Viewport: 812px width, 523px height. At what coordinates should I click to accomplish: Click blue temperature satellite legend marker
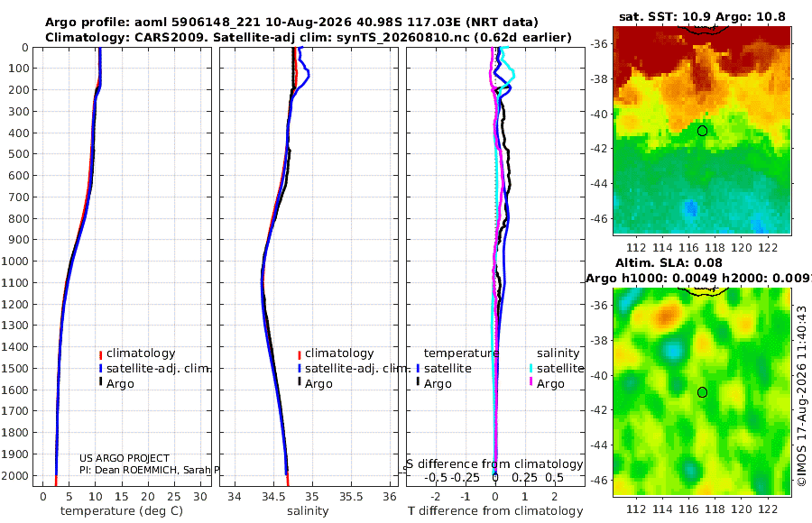(x=418, y=369)
